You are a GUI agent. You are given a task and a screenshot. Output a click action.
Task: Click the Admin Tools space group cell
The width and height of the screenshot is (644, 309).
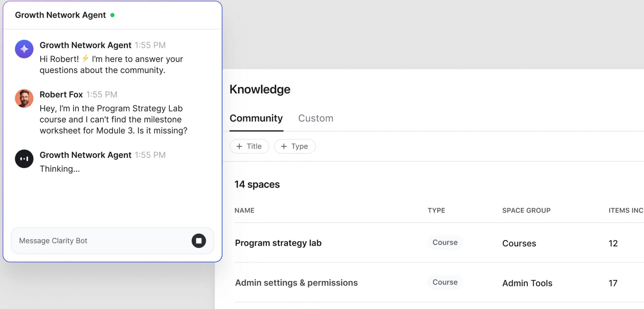[x=527, y=283]
